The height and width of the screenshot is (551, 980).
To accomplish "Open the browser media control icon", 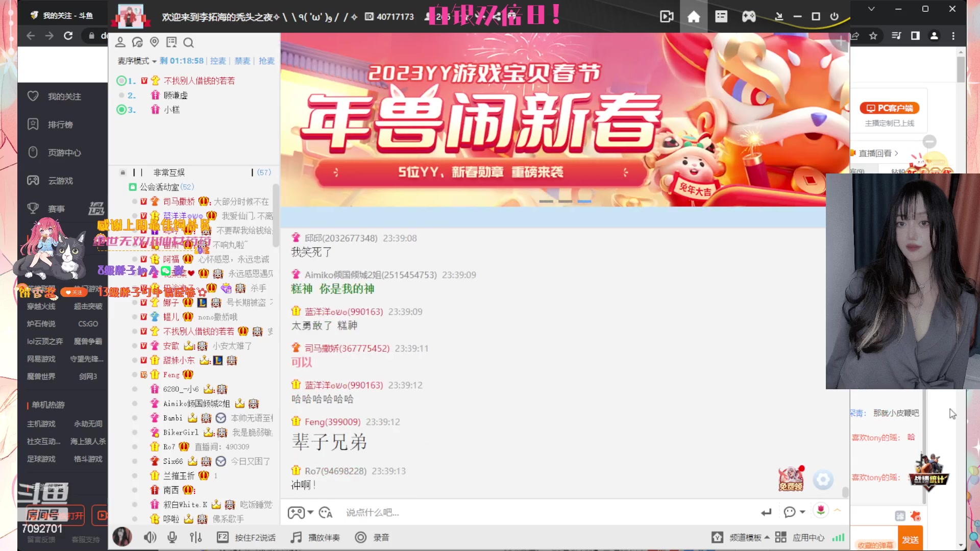I will 896,36.
